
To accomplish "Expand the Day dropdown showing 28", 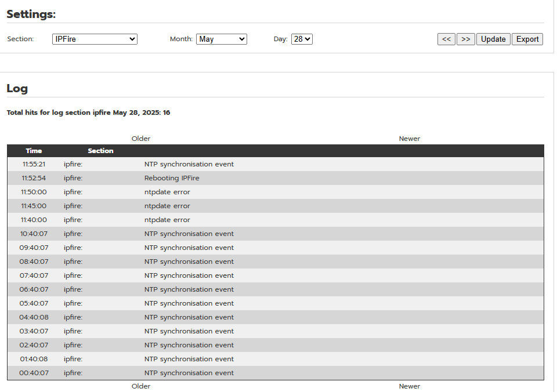I will pyautogui.click(x=302, y=39).
